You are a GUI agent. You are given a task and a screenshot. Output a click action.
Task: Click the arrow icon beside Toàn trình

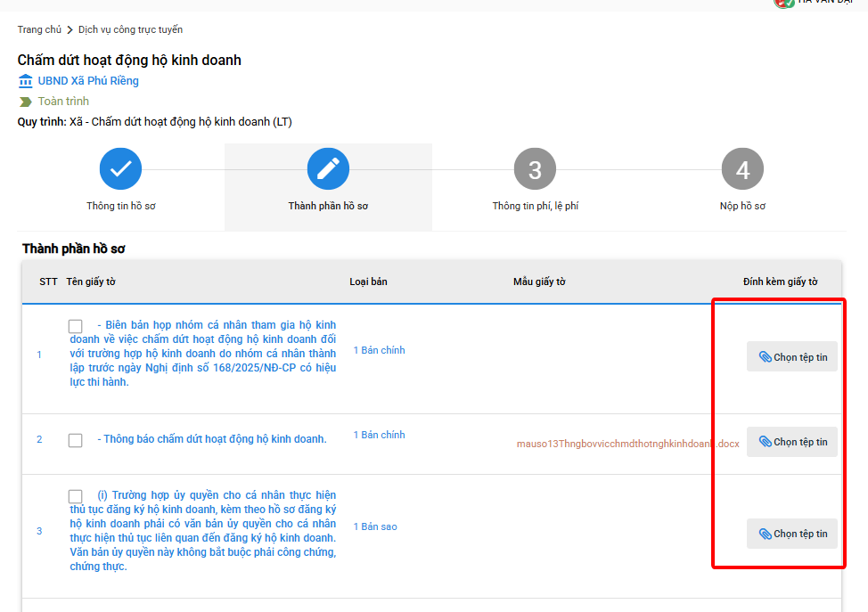tap(25, 102)
